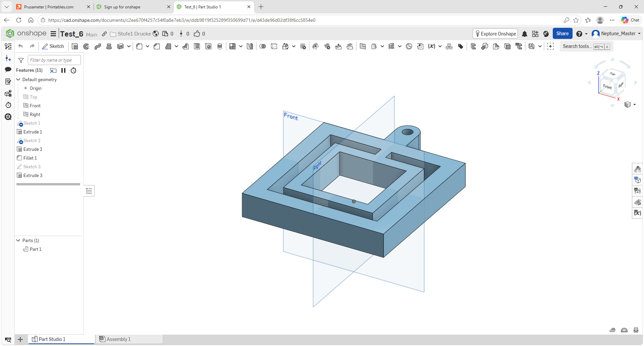Open the Fillet dropdown arrow
Screen dimensions: 644x346
pyautogui.click(x=148, y=46)
